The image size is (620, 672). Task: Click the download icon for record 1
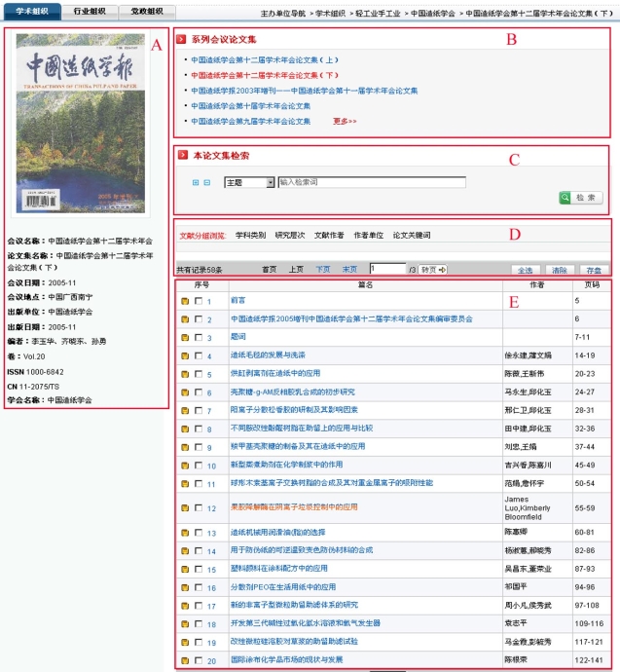point(184,302)
